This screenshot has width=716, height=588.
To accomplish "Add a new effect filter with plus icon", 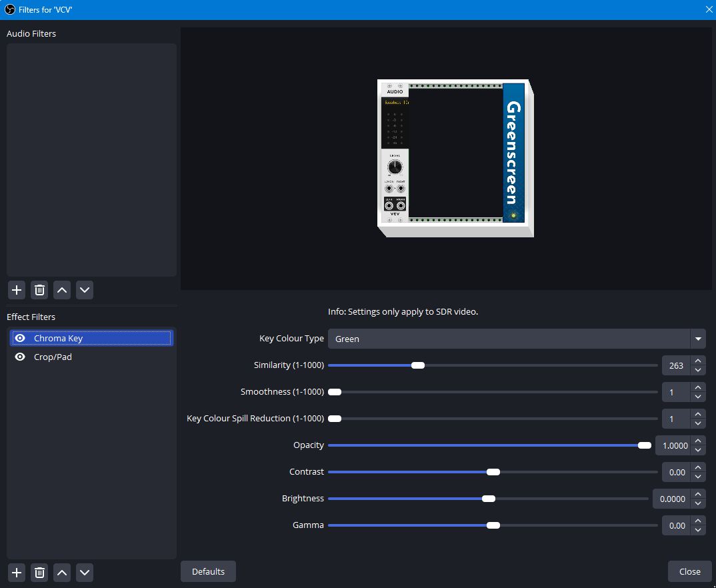I will (17, 573).
